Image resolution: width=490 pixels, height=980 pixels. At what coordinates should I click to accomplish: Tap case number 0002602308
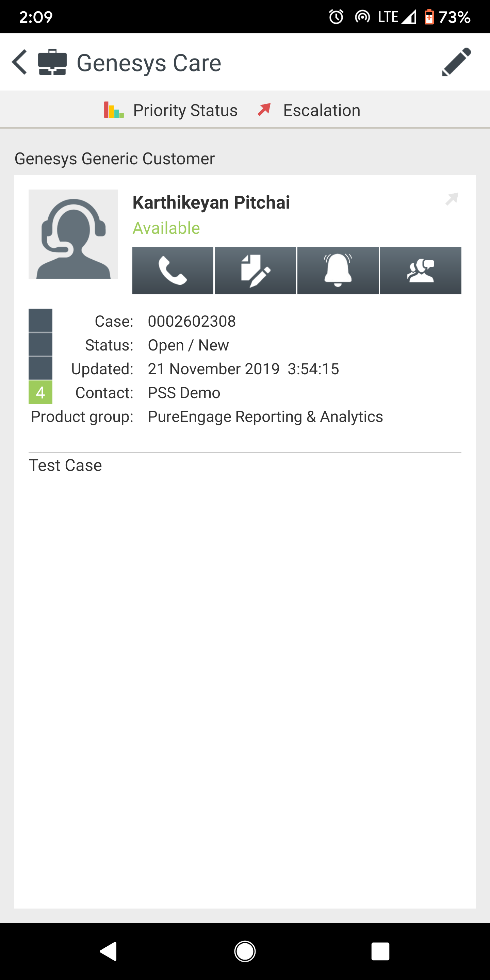coord(192,322)
